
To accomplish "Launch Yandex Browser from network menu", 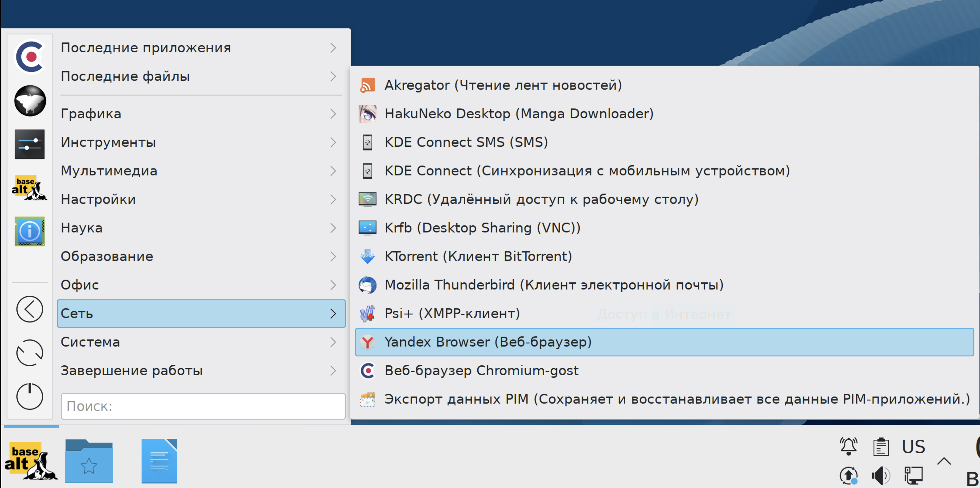I will 488,342.
